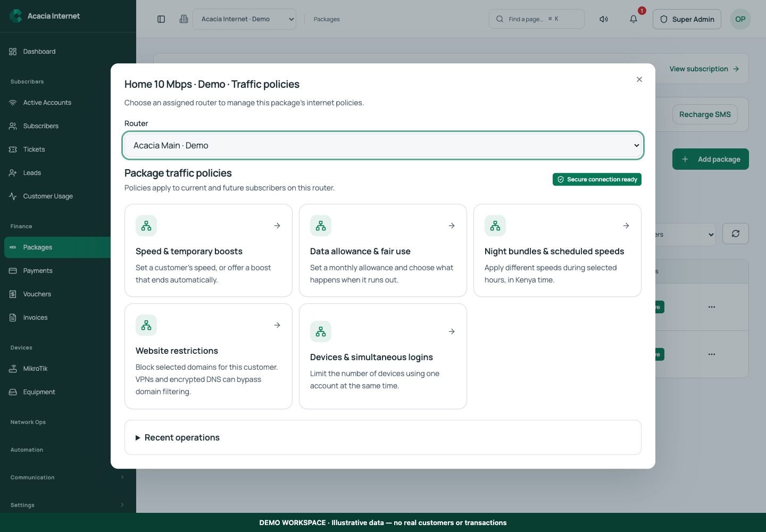The width and height of the screenshot is (766, 532).
Task: Open Customer Usage in the sidebar
Action: pos(68,196)
